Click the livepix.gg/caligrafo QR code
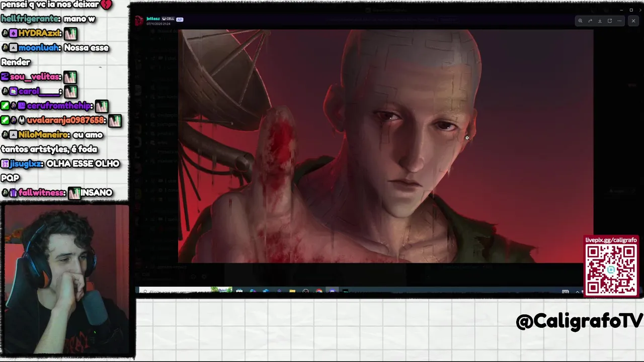This screenshot has height=362, width=644. pyautogui.click(x=611, y=270)
